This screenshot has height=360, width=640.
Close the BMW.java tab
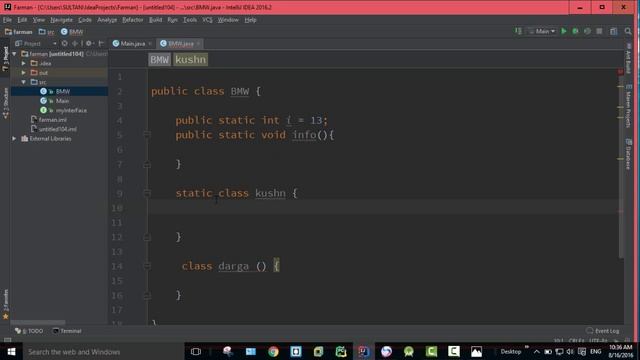[x=198, y=43]
